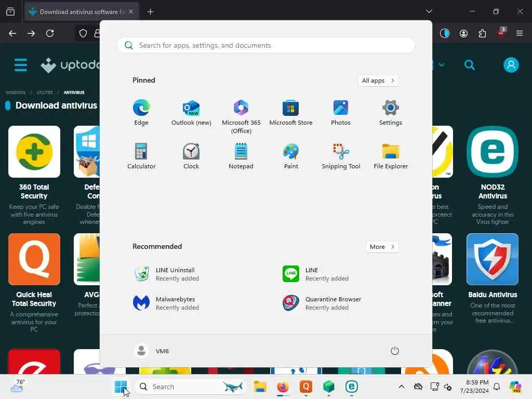Go forward in the browser

click(31, 33)
